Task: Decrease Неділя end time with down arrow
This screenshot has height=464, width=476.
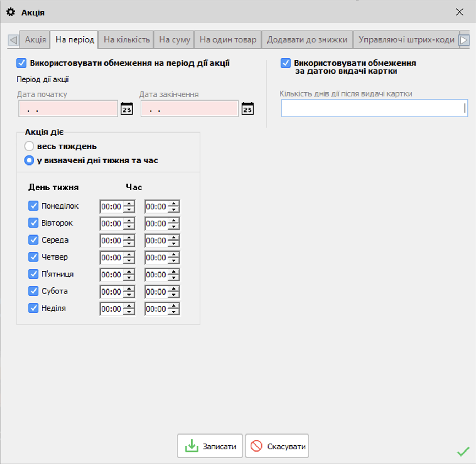Action: [174, 312]
